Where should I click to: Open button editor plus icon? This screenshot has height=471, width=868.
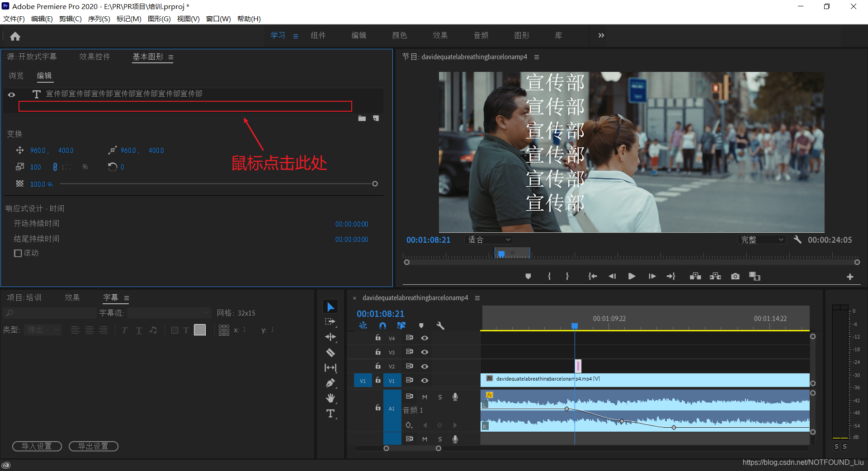click(850, 277)
